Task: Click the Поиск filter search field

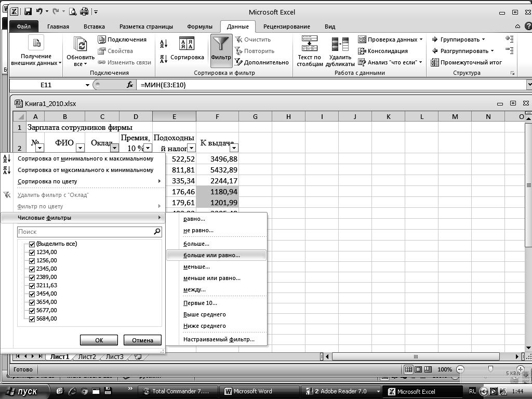Action: pos(89,232)
